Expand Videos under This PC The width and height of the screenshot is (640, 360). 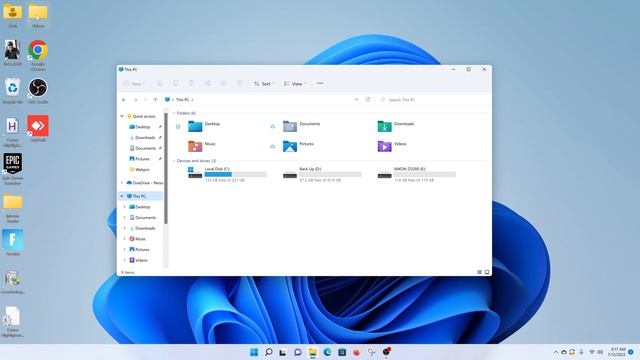(x=125, y=260)
